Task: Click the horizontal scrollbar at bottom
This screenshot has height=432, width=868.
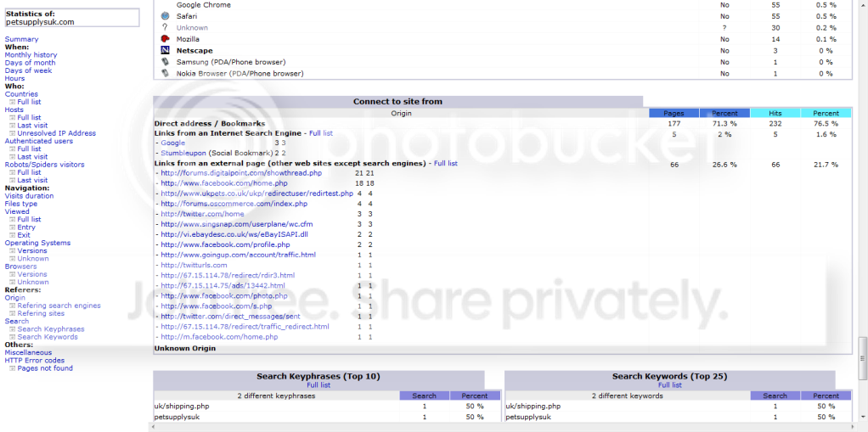Action: pyautogui.click(x=504, y=428)
